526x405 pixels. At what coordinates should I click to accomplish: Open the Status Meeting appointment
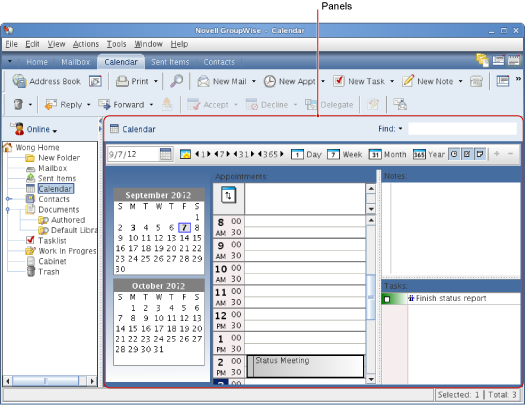pyautogui.click(x=306, y=366)
